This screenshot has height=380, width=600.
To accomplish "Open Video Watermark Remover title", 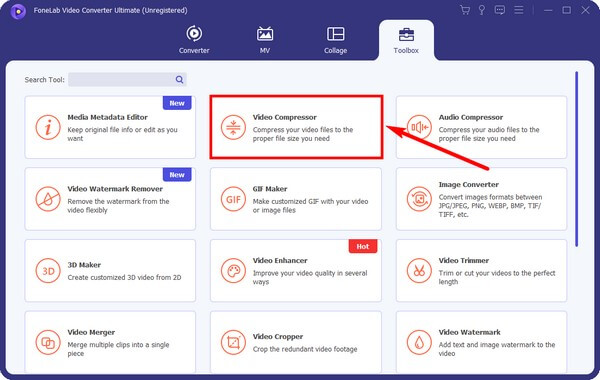I will click(115, 189).
